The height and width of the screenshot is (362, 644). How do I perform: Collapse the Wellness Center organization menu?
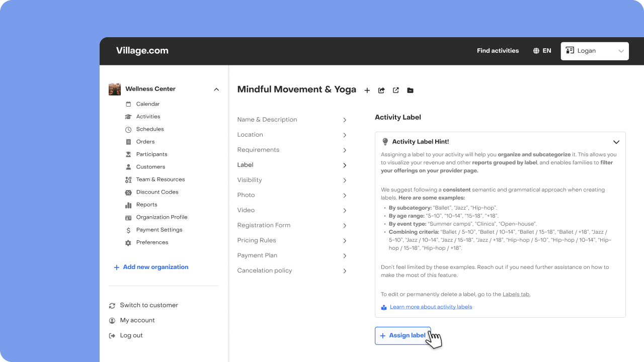coord(216,89)
